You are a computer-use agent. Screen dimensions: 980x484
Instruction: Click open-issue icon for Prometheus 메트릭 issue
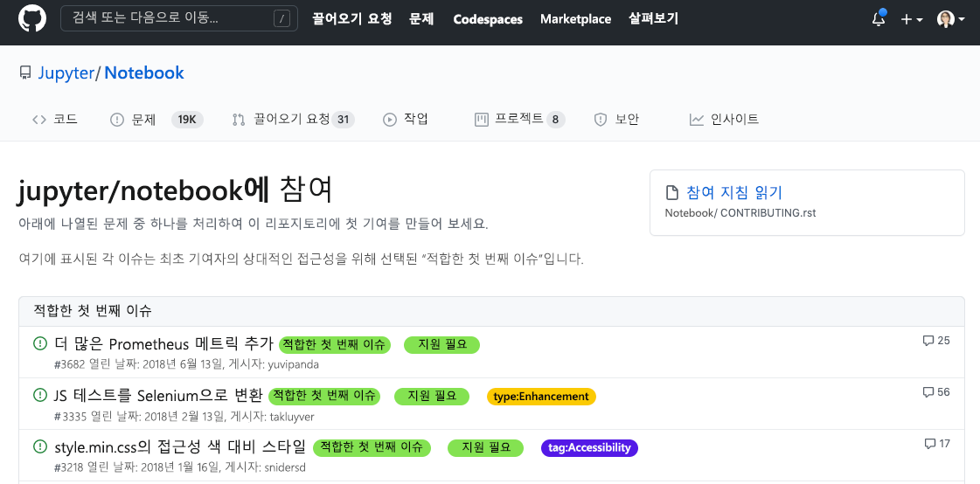tap(40, 342)
